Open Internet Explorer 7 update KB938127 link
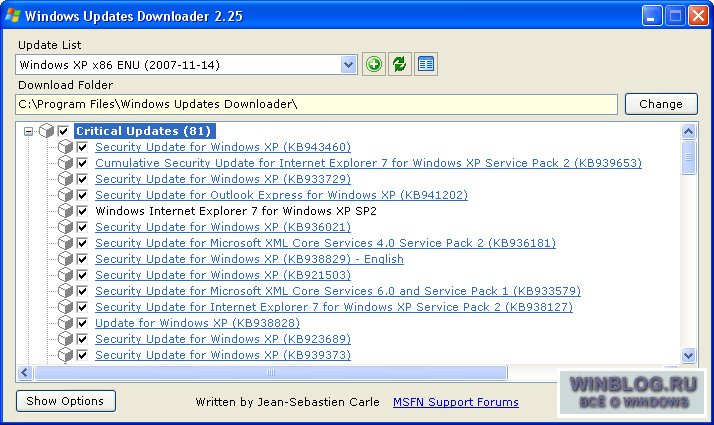This screenshot has height=425, width=714. coord(334,307)
